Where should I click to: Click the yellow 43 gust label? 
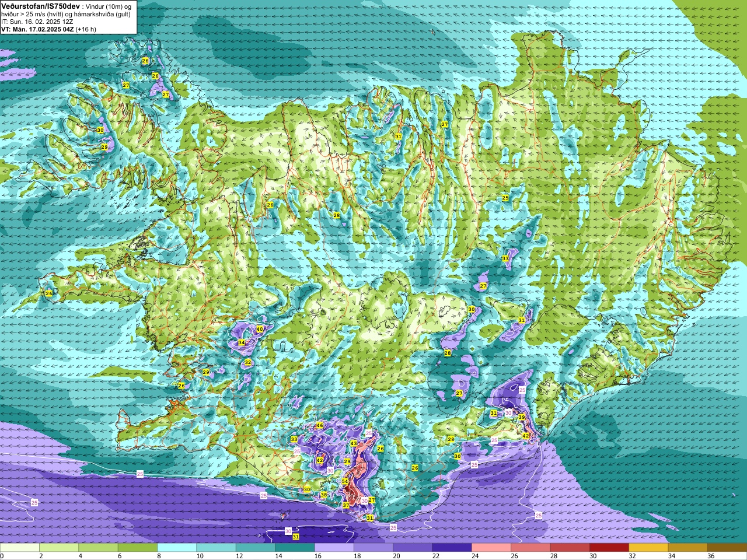[x=353, y=443]
